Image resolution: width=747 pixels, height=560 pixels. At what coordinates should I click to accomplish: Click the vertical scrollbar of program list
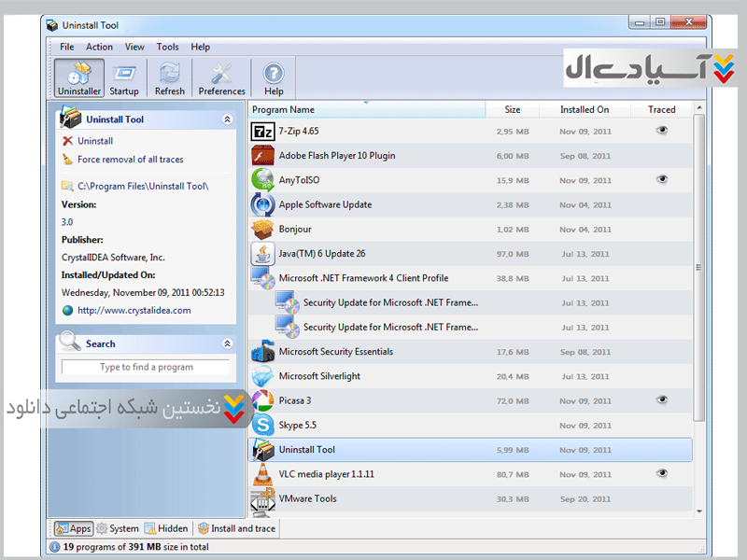point(699,308)
